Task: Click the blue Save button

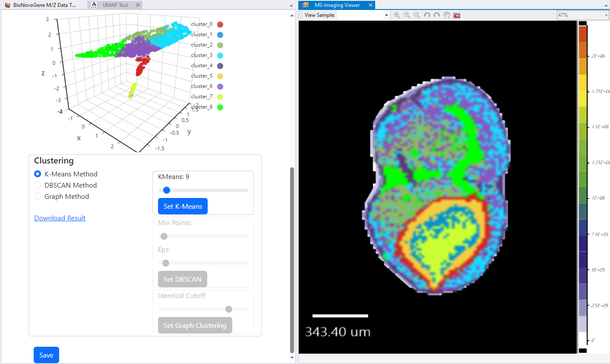Action: pyautogui.click(x=46, y=355)
